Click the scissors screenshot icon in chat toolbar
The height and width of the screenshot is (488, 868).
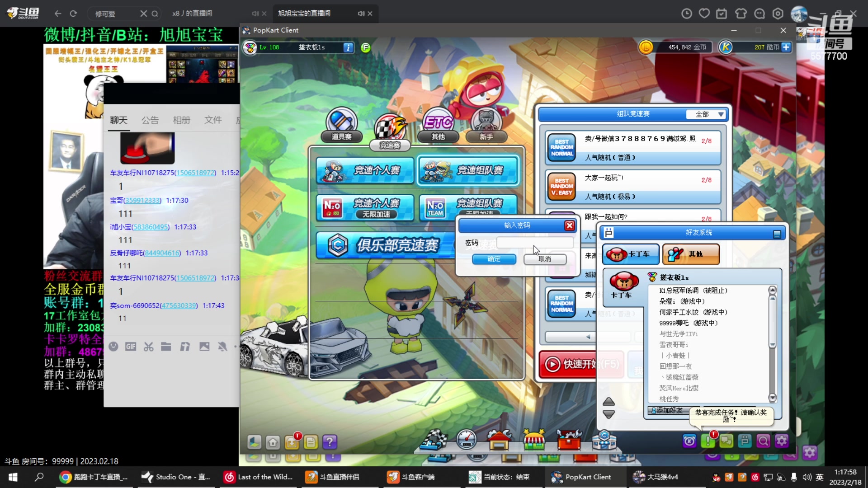pyautogui.click(x=149, y=347)
